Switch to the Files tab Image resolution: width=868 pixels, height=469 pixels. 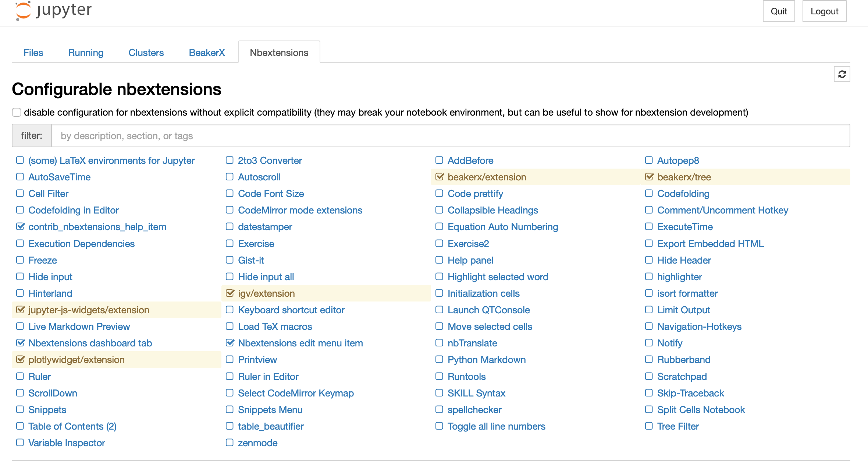click(x=33, y=53)
